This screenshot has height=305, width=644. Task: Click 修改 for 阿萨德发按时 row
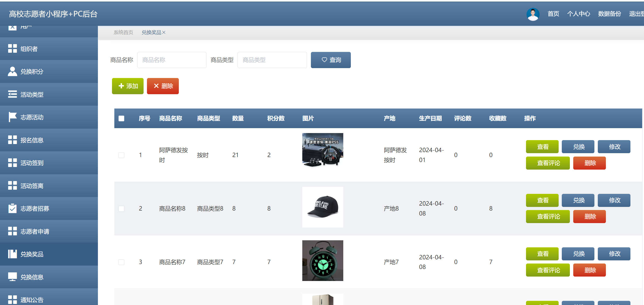(x=614, y=147)
